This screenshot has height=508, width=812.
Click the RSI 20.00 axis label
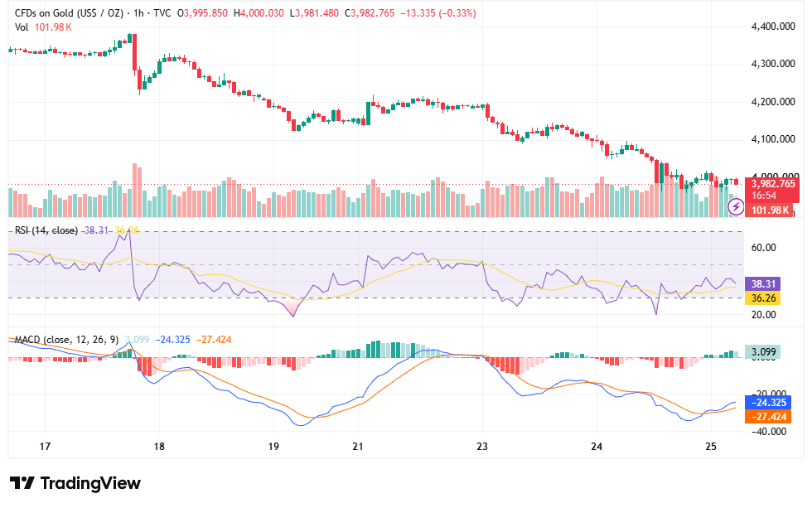click(764, 314)
